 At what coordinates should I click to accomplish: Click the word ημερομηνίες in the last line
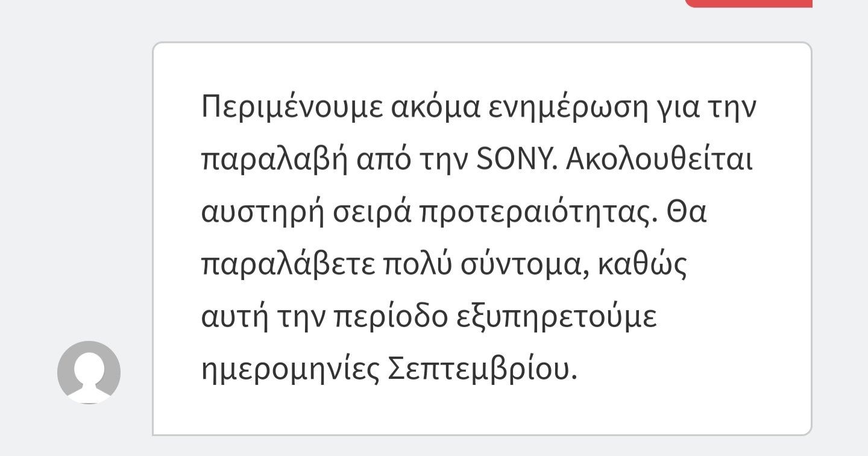tap(288, 370)
